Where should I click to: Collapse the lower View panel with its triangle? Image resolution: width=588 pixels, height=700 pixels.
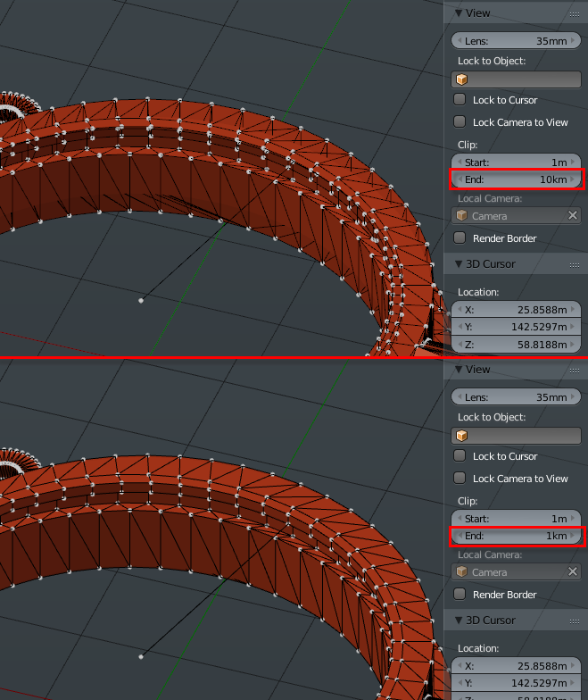pyautogui.click(x=459, y=370)
